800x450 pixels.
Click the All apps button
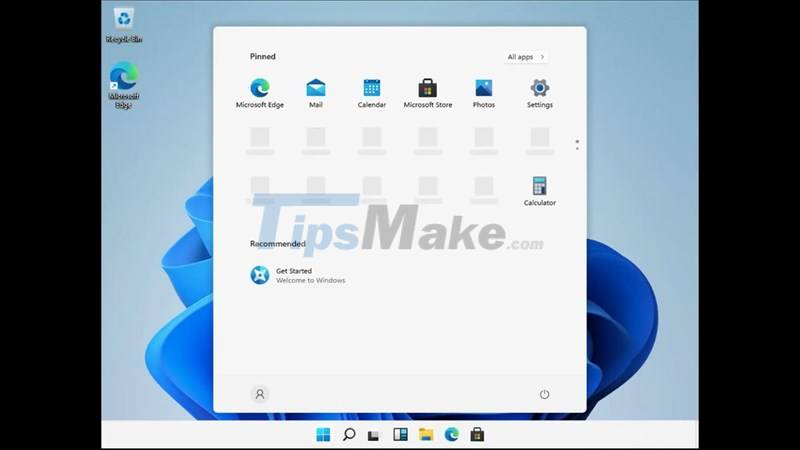(526, 57)
